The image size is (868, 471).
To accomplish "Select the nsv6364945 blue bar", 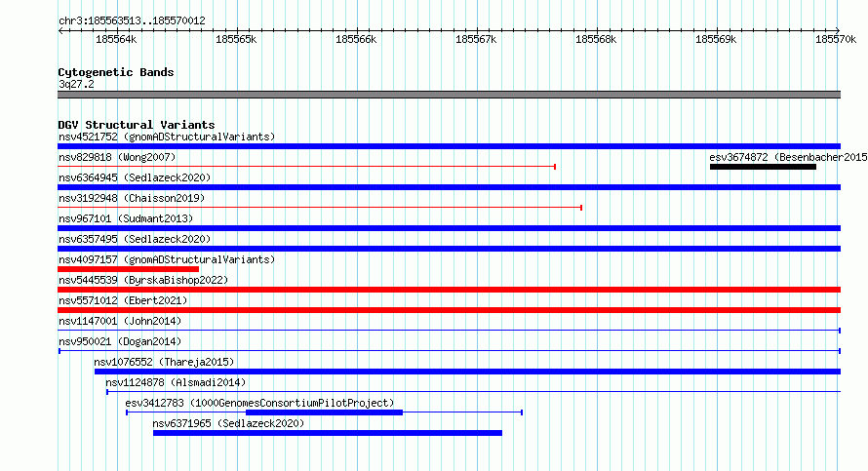I will pyautogui.click(x=449, y=187).
